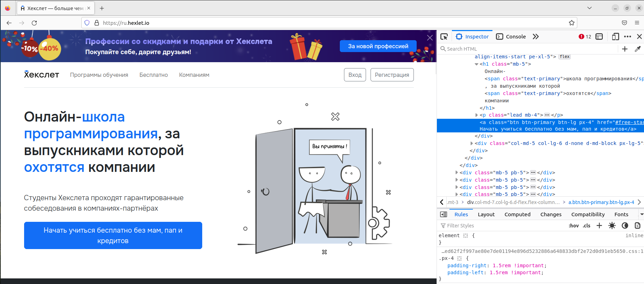Open the Бесплатно navigation link
The height and width of the screenshot is (284, 644).
[154, 75]
